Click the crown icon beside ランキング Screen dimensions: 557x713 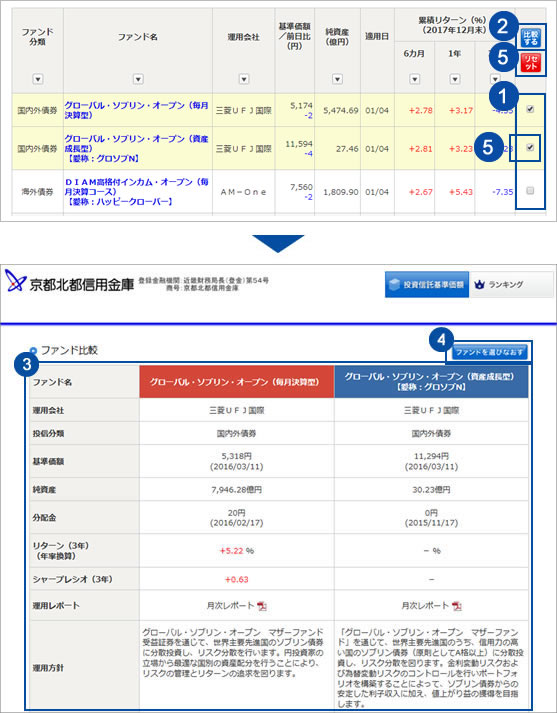click(479, 285)
